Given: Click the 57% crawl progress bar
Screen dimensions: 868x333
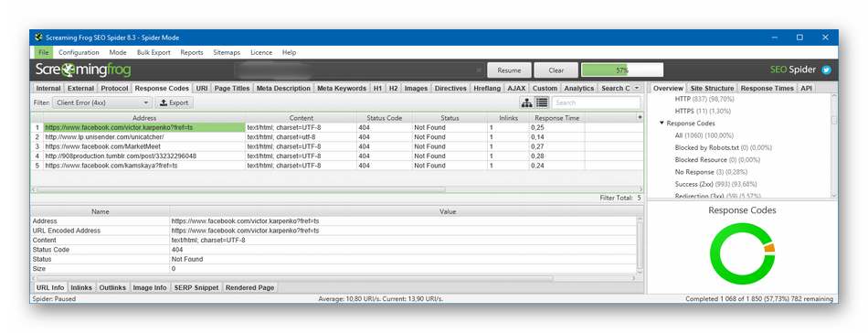Looking at the screenshot, I should (622, 70).
